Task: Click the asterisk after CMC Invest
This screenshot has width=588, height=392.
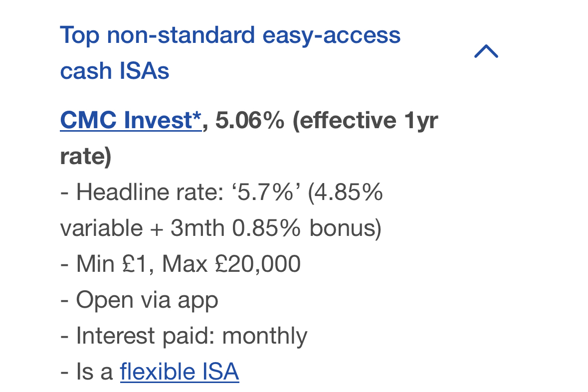Action: coord(197,117)
